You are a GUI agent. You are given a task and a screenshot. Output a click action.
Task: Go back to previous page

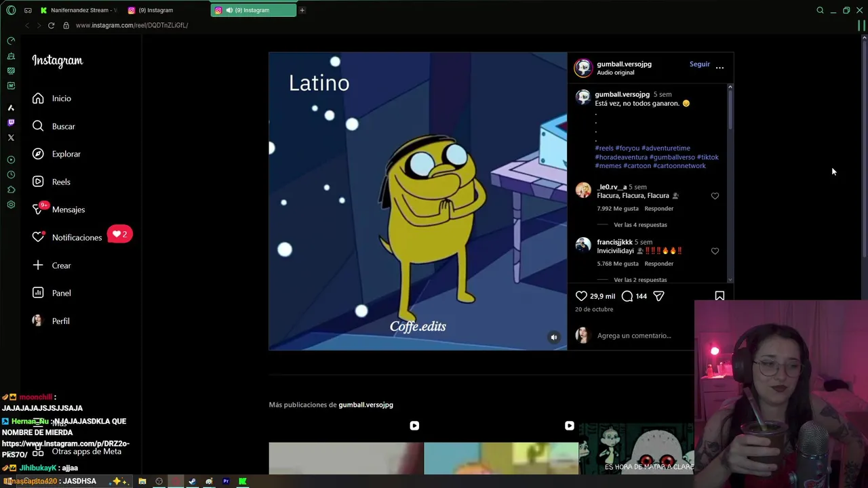[x=27, y=25]
